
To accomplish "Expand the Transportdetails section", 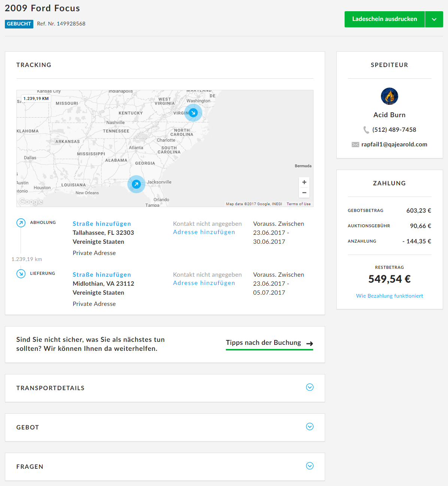I will 309,388.
